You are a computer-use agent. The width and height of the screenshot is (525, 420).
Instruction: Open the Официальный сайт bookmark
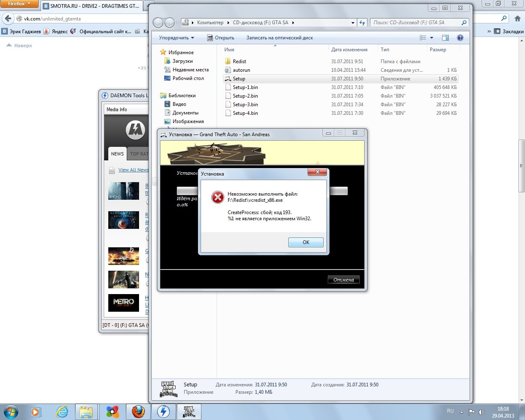pos(101,32)
